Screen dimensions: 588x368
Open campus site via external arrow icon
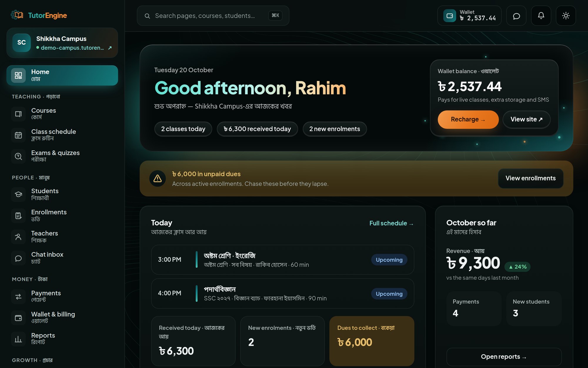(x=110, y=48)
